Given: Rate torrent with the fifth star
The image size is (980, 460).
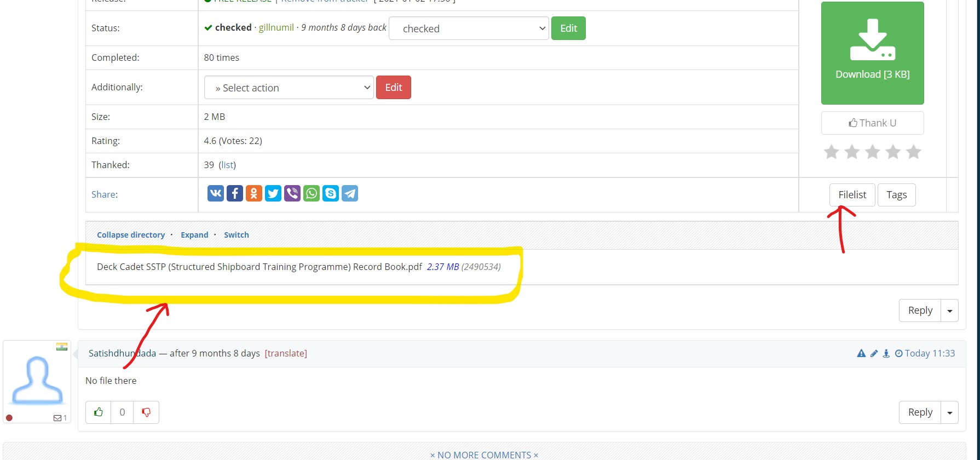Looking at the screenshot, I should 913,152.
